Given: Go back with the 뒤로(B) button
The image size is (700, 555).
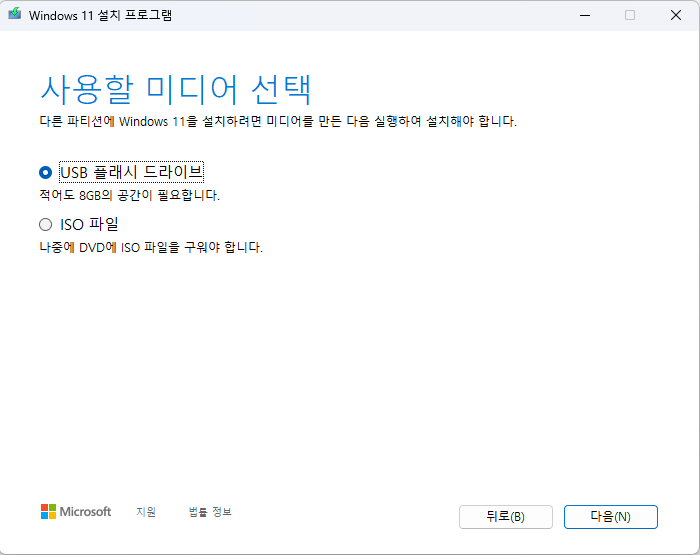Looking at the screenshot, I should 505,517.
